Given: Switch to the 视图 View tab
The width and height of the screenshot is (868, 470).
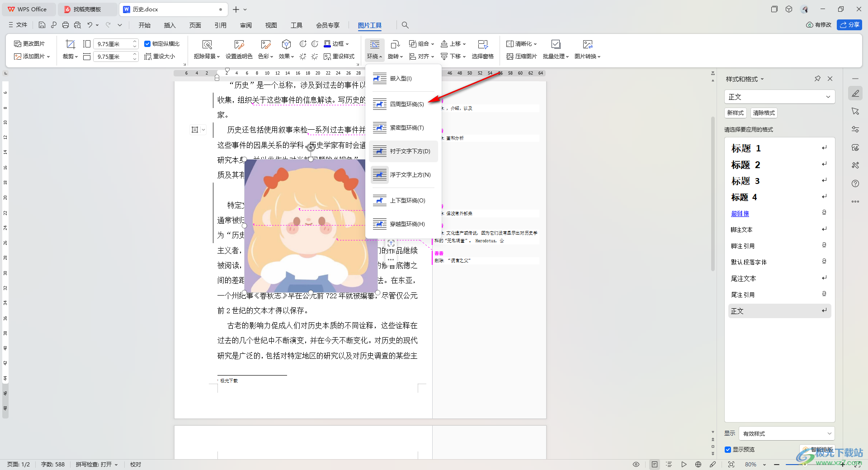Looking at the screenshot, I should [x=271, y=25].
